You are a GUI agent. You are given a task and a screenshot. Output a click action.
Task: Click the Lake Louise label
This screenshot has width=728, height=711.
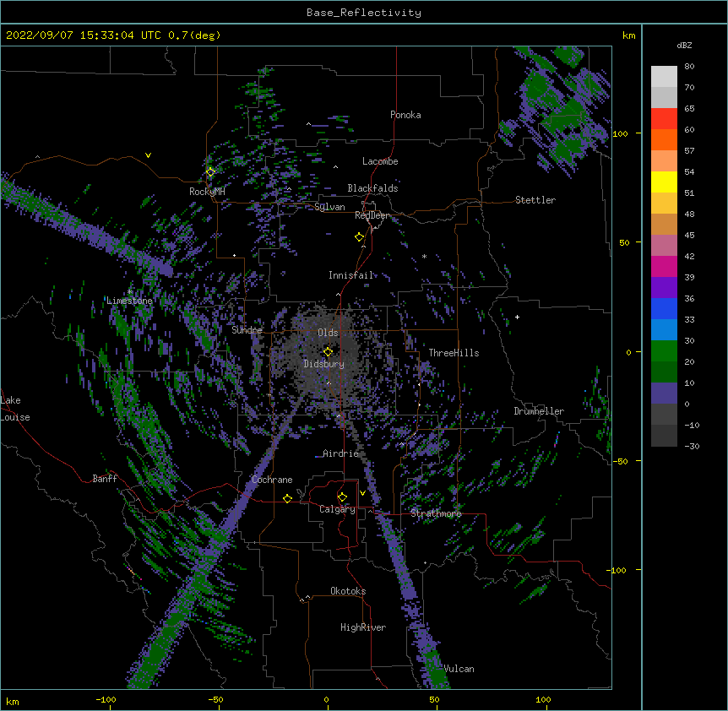tap(15, 409)
